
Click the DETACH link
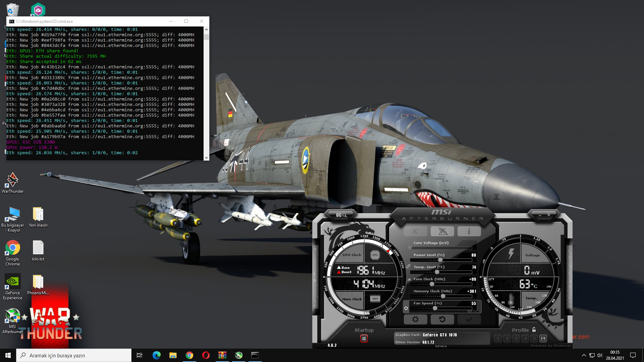pyautogui.click(x=441, y=346)
